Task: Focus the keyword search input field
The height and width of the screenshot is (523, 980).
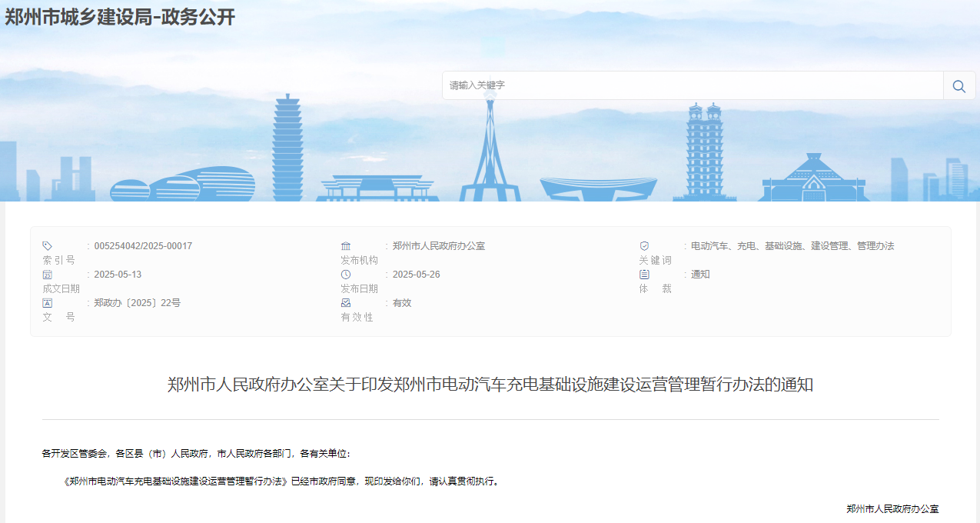Action: [692, 85]
